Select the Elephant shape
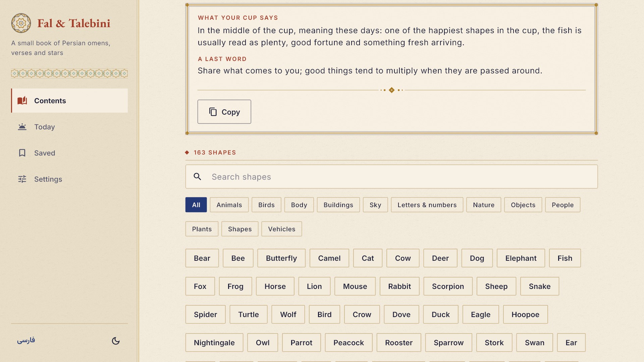 pos(521,258)
